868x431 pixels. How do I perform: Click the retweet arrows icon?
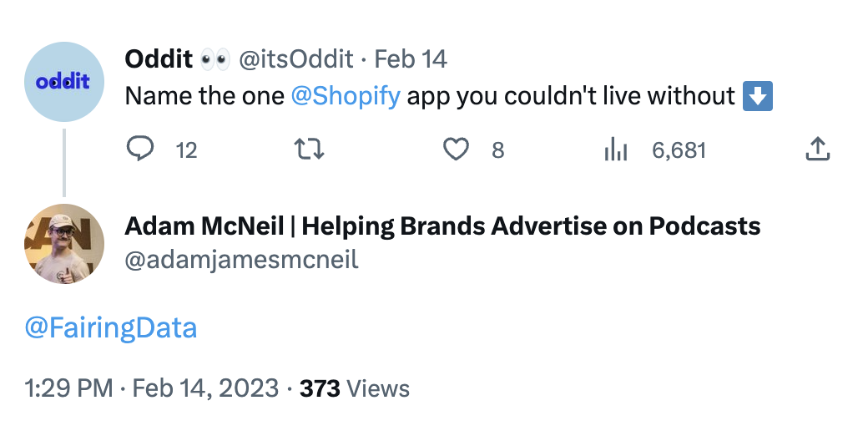coord(310,150)
